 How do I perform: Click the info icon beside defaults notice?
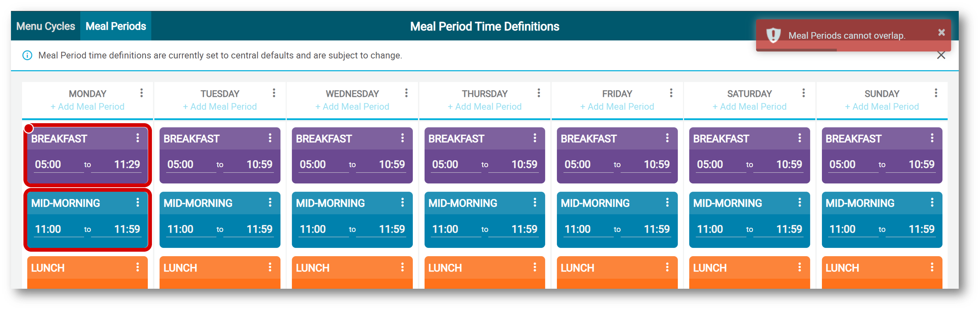coord(27,55)
